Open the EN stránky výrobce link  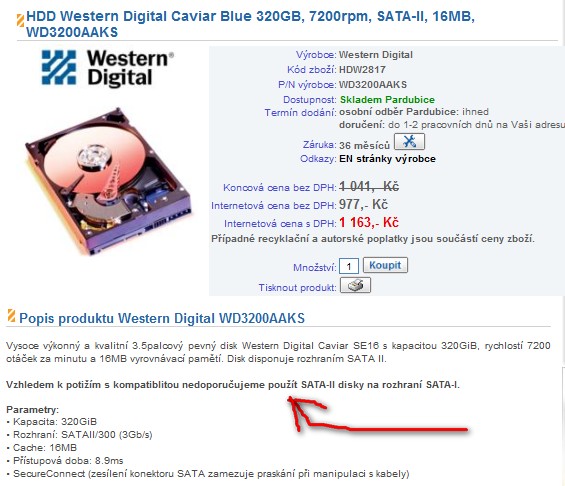pos(387,159)
